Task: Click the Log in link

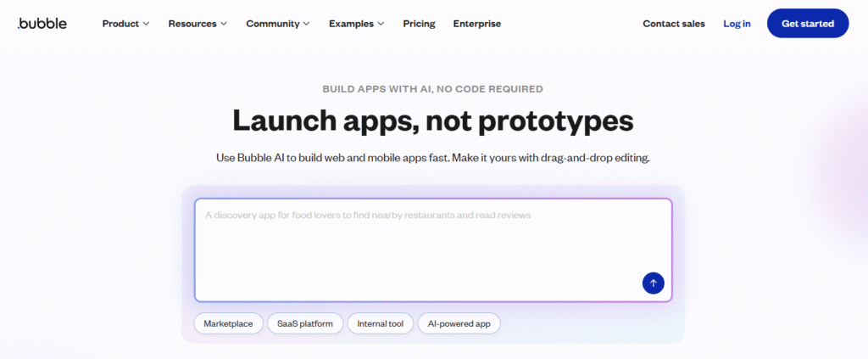Action: (x=737, y=24)
